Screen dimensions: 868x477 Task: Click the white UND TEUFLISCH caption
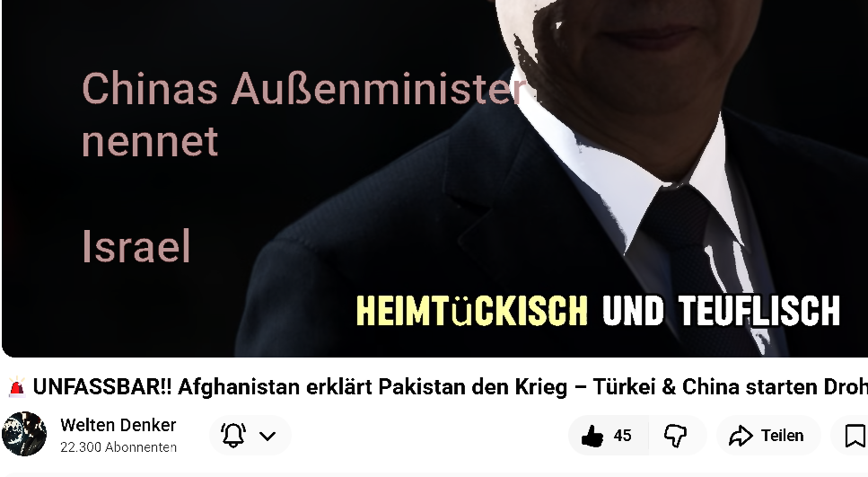(x=722, y=311)
